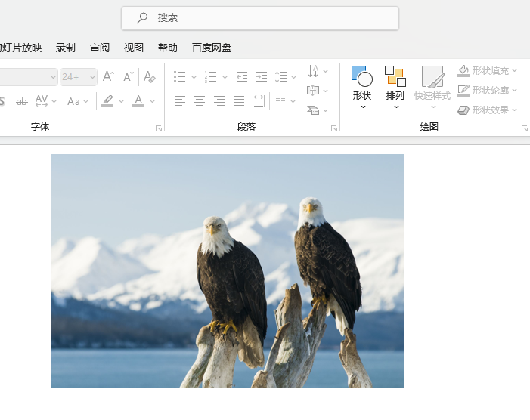The image size is (530, 420).
Task: Open the 形状 (Shapes) gallery
Action: pos(362,86)
